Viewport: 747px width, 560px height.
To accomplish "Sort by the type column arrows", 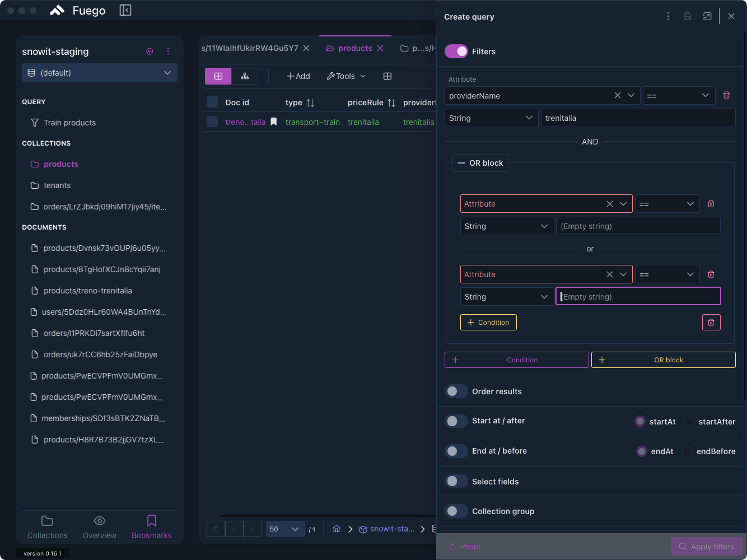I will click(x=310, y=103).
